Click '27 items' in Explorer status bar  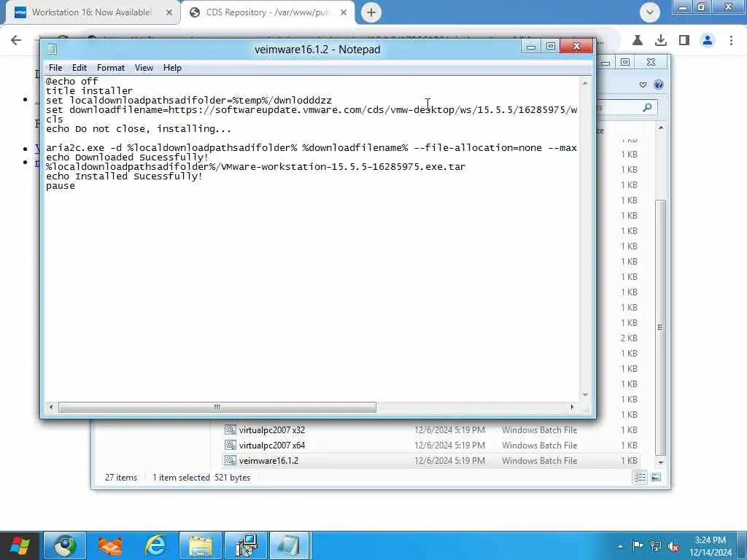(121, 477)
